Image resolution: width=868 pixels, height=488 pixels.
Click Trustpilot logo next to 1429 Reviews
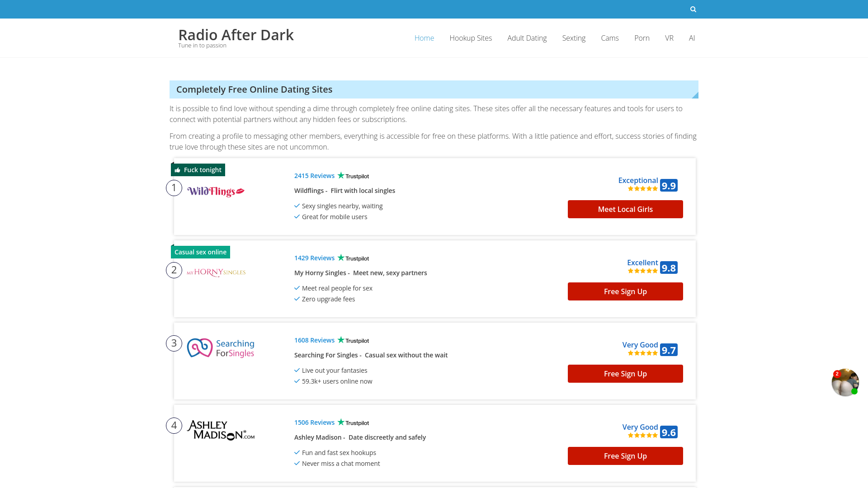coord(353,258)
